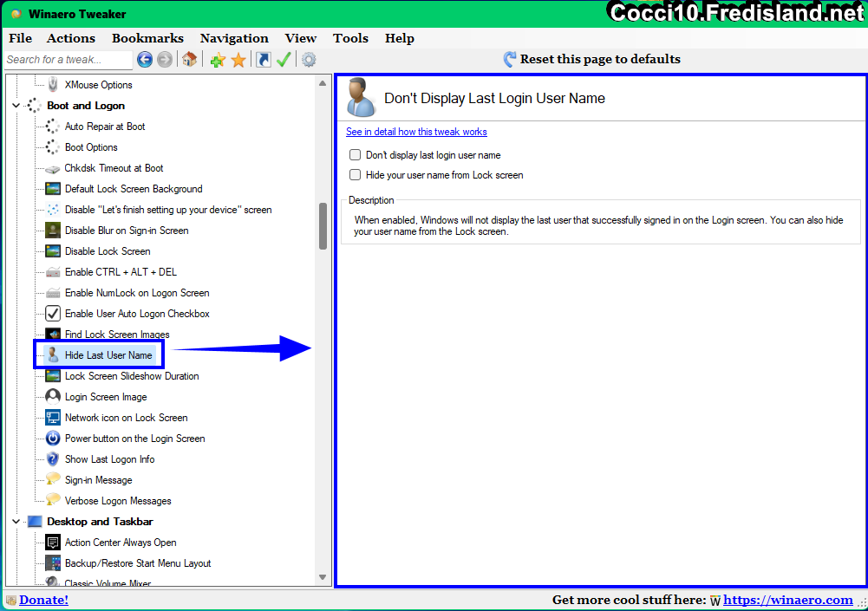Open the Actions menu
Screen dimensions: 868x611
click(71, 38)
